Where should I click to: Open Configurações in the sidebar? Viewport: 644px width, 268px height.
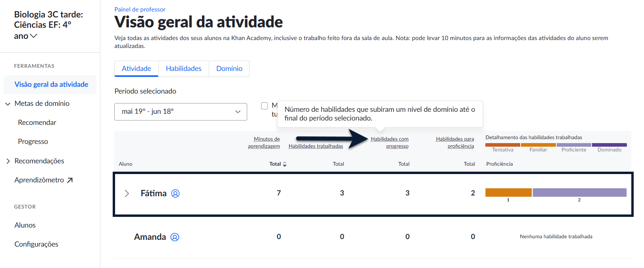[36, 244]
